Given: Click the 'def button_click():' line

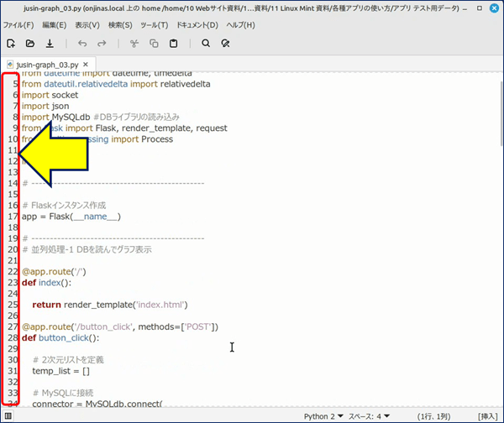Looking at the screenshot, I should 60,338.
